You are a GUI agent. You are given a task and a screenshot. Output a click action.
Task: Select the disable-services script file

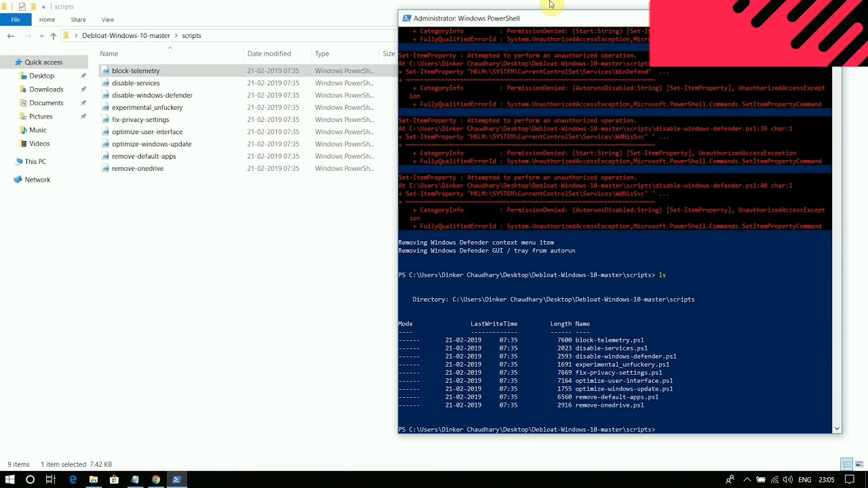coord(136,83)
